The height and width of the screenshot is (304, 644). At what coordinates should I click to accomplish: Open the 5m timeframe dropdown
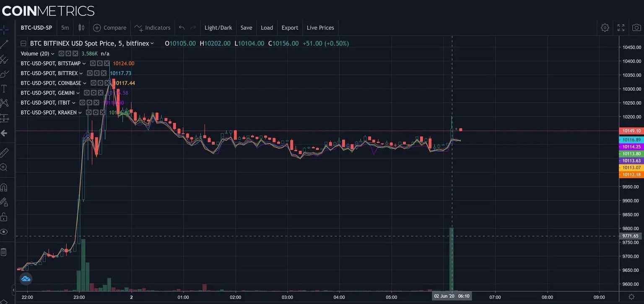[65, 27]
